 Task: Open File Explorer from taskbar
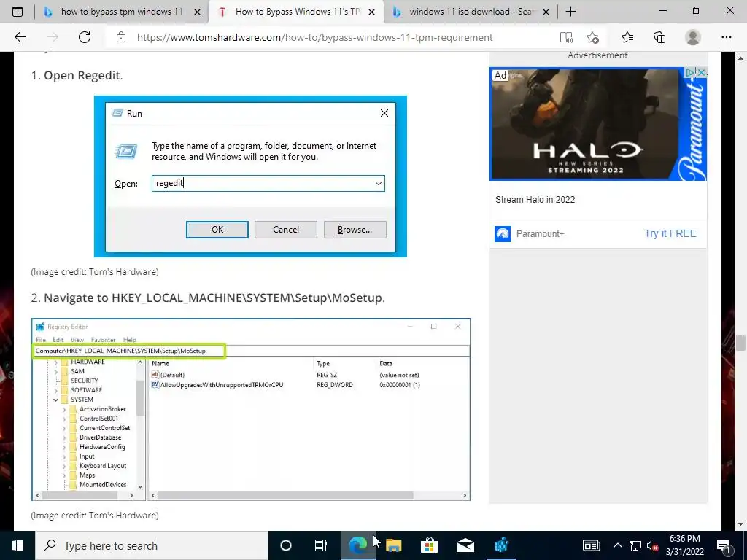tap(393, 545)
